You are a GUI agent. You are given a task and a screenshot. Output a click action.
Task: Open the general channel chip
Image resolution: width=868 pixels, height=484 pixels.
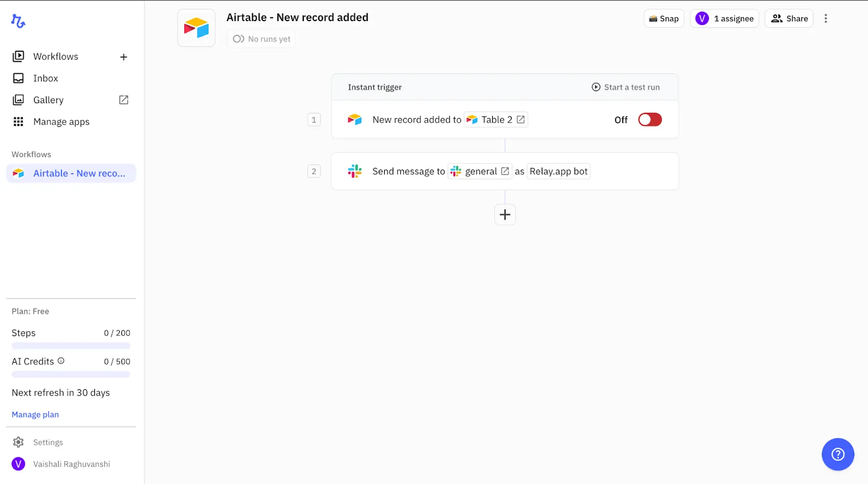[480, 171]
